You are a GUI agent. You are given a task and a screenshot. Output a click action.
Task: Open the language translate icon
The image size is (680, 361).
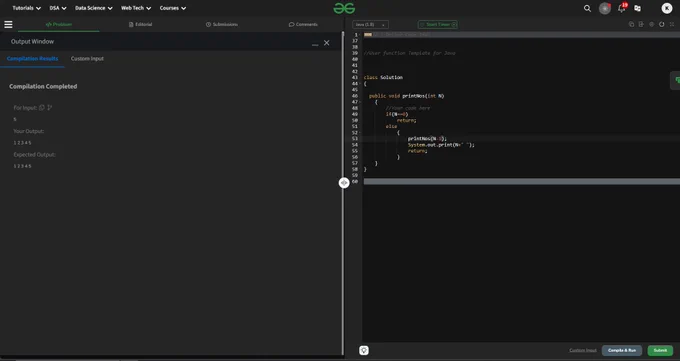point(638,8)
